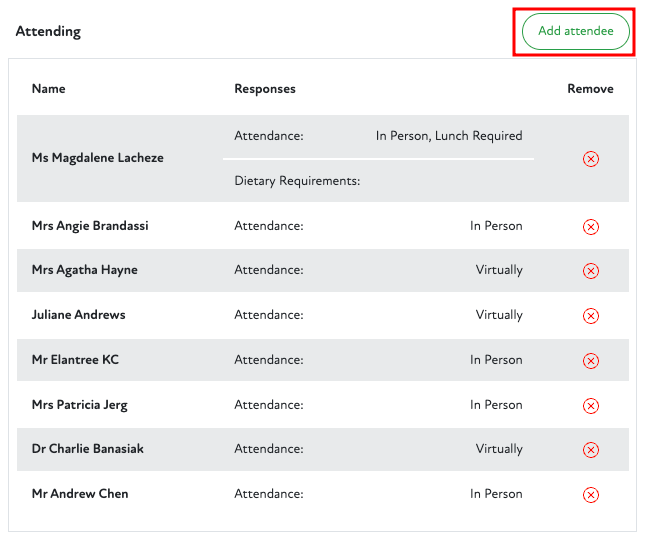The height and width of the screenshot is (543, 649).
Task: Select Mrs Agatha Hayne's Virtually response
Action: point(498,270)
